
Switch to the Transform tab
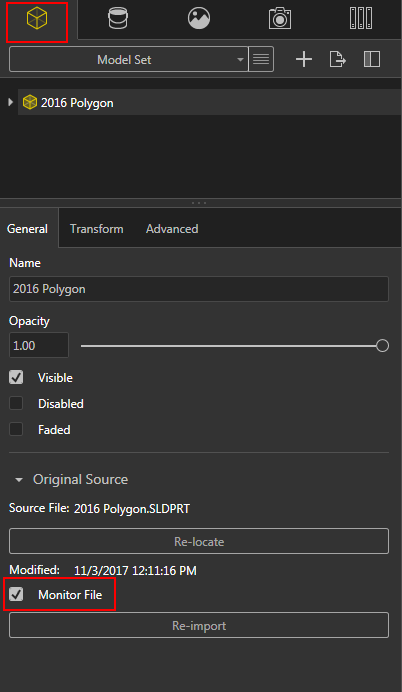tap(97, 229)
